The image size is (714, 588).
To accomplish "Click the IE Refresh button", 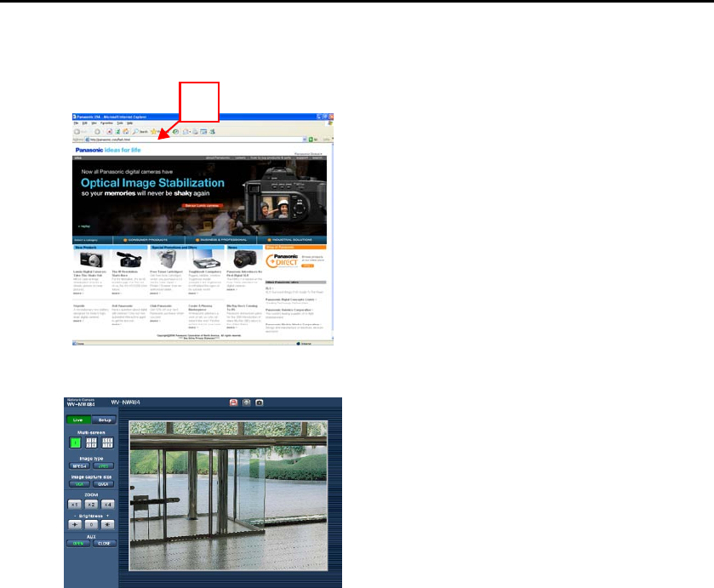I will (x=117, y=132).
